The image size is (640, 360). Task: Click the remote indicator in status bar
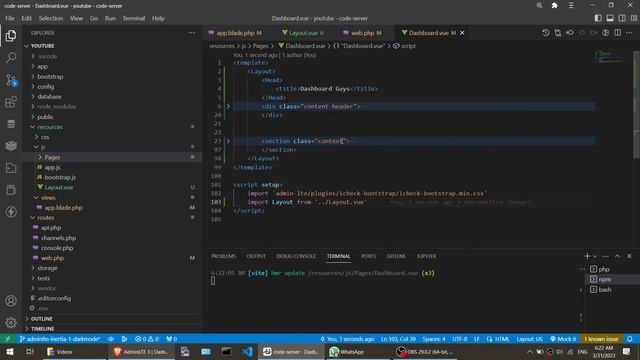pyautogui.click(x=7, y=339)
